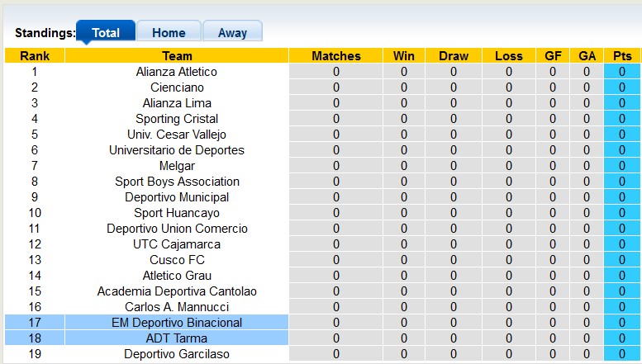Open Sport Boys Association team page

(x=177, y=182)
